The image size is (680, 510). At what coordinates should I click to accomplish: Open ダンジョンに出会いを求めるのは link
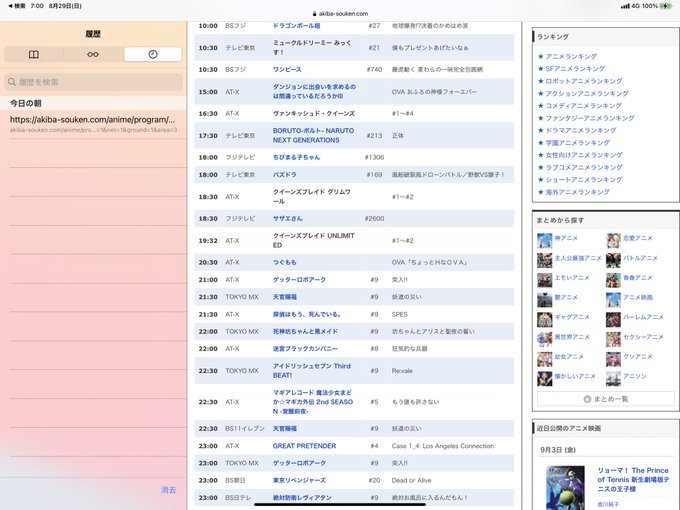314,92
